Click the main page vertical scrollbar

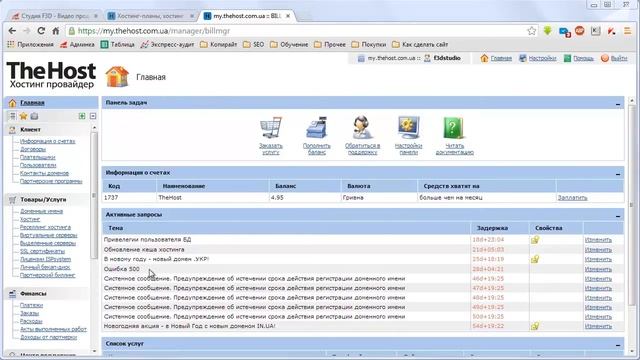tap(632, 204)
